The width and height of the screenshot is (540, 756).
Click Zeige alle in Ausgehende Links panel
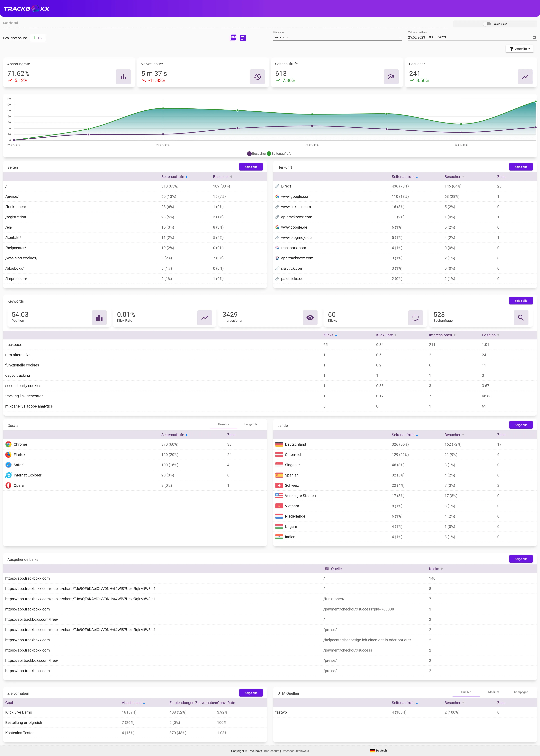coord(521,559)
